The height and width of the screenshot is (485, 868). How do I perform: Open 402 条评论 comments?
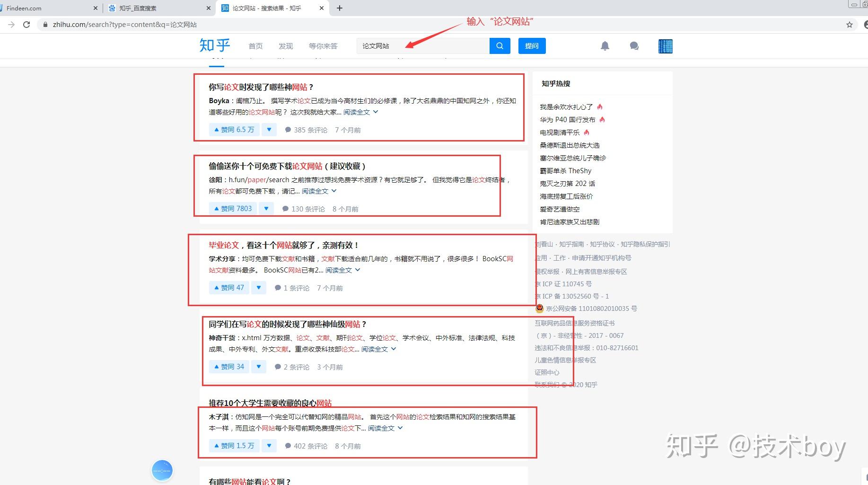pos(306,446)
